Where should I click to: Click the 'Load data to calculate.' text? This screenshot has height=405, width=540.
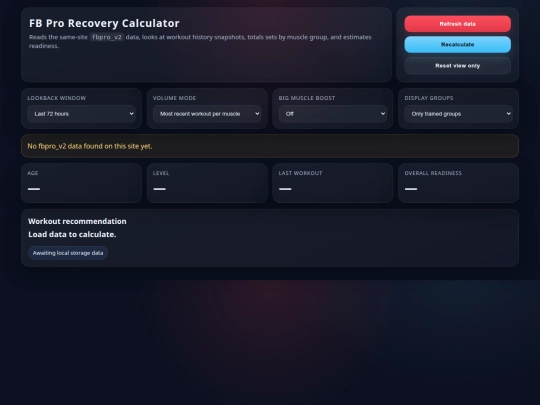point(72,234)
